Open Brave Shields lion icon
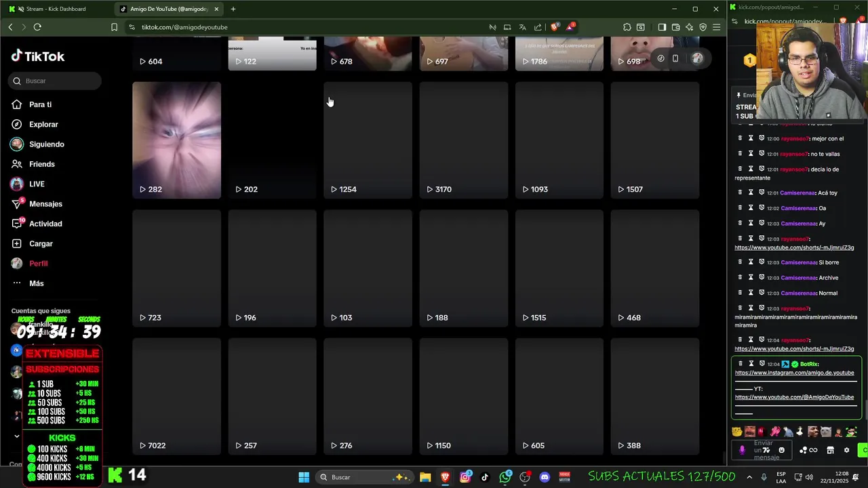The image size is (868, 488). [x=555, y=27]
